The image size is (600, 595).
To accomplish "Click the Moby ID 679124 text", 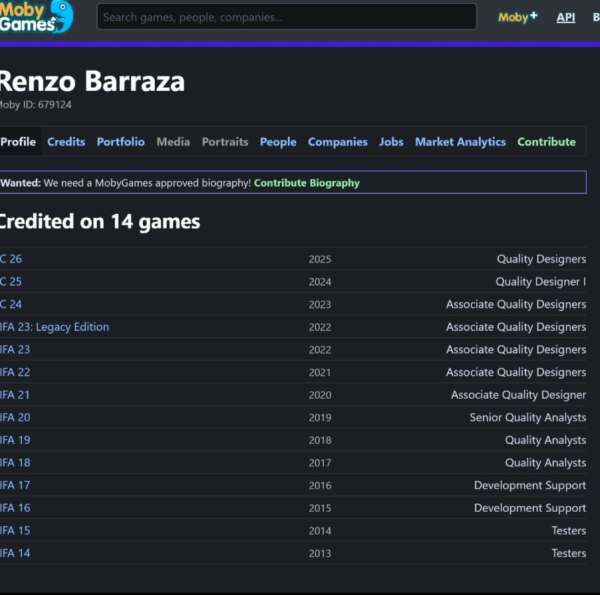I will point(36,104).
